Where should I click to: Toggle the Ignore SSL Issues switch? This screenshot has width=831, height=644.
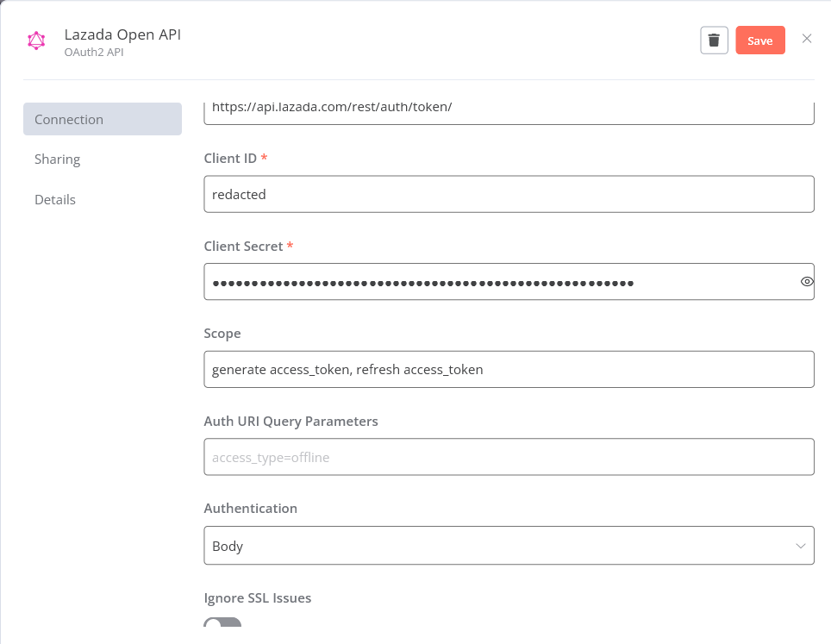[222, 622]
